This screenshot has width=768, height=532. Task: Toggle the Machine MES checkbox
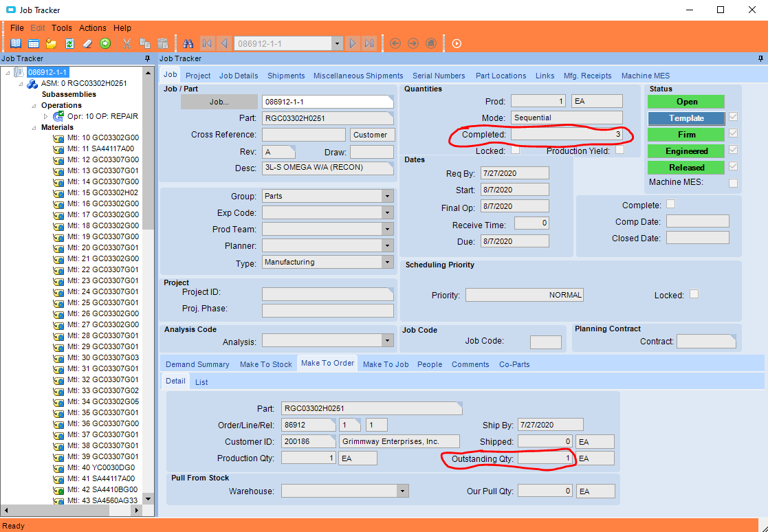click(733, 183)
